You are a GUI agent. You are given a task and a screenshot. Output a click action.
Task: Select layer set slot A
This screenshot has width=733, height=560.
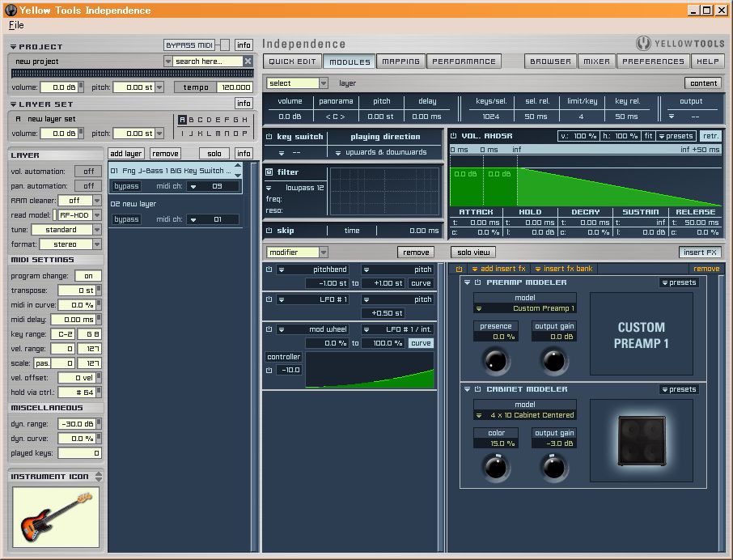pyautogui.click(x=182, y=120)
